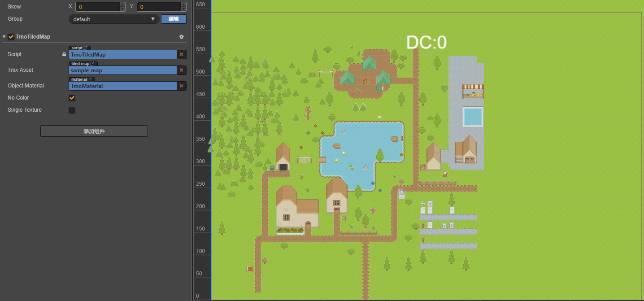The height and width of the screenshot is (301, 644).
Task: Disable the TmoTiledMap component checkbox
Action: pyautogui.click(x=11, y=37)
